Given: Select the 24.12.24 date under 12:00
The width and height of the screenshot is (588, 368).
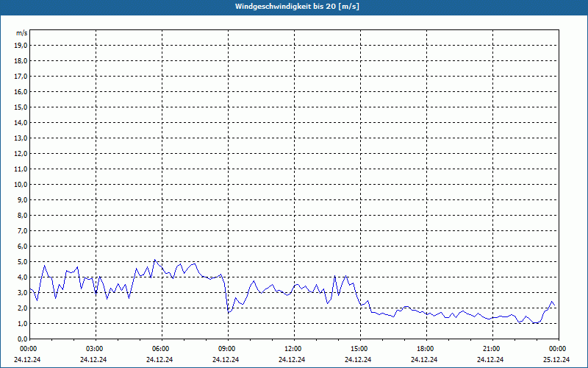Looking at the screenshot, I should (x=292, y=359).
